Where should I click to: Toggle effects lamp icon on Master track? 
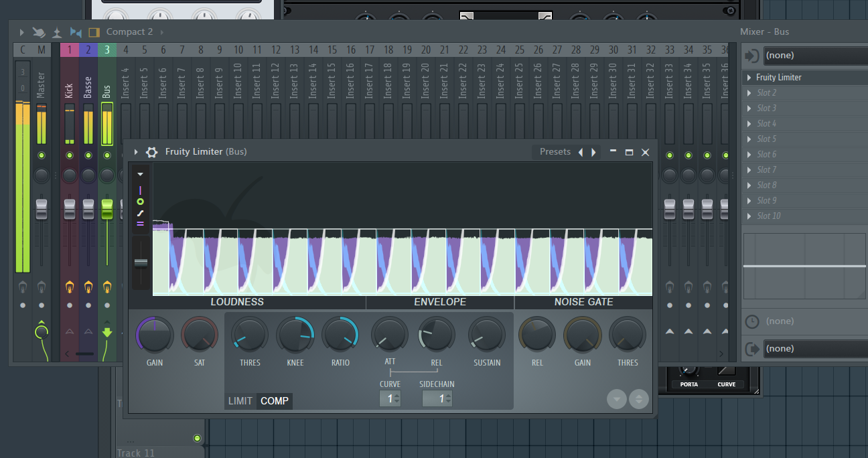tap(42, 287)
